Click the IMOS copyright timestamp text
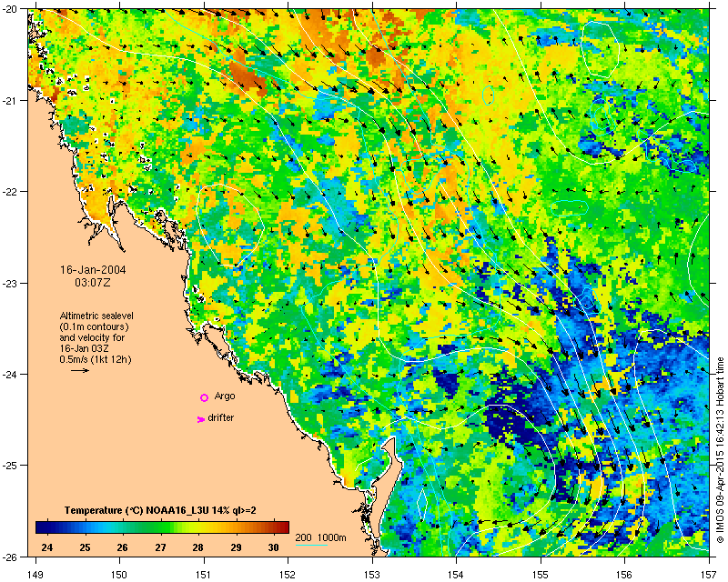Viewport: 728px width, 582px height. tap(720, 450)
